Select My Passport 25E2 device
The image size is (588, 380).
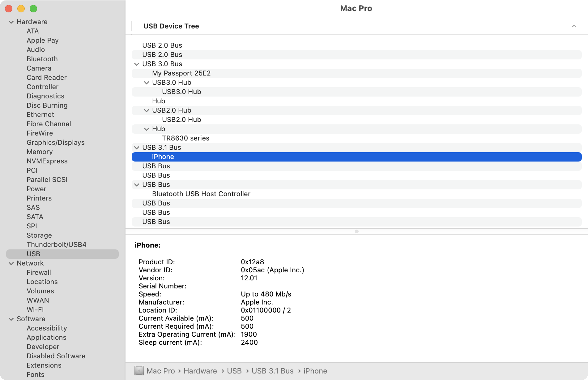[357, 73]
